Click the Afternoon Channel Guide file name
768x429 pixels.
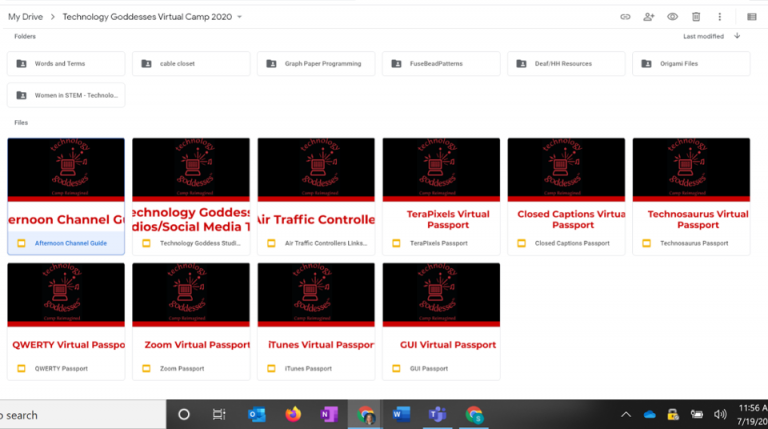click(71, 243)
